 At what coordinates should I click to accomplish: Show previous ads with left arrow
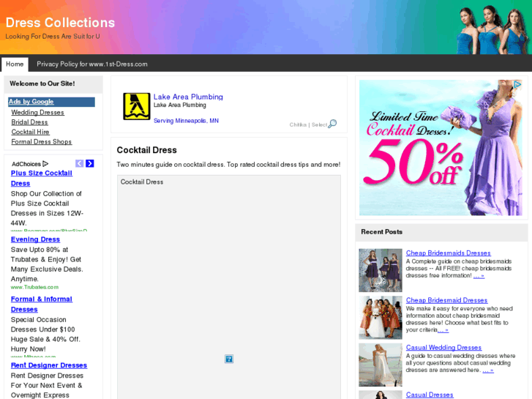point(79,164)
